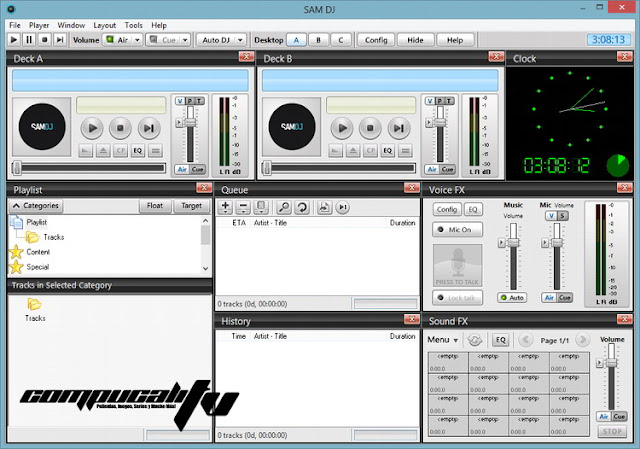Toggle Air output on Deck B
Screen dimensions: 640x449
coord(432,169)
